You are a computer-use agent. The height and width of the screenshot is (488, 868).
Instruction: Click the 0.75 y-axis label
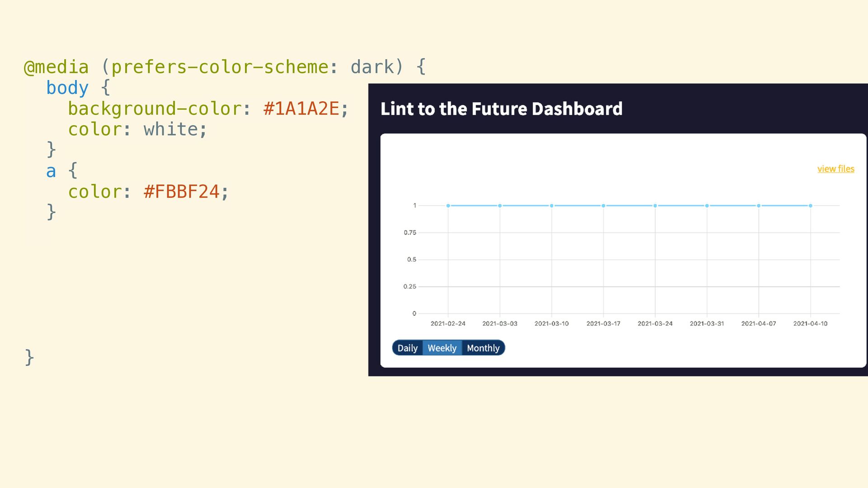(410, 233)
